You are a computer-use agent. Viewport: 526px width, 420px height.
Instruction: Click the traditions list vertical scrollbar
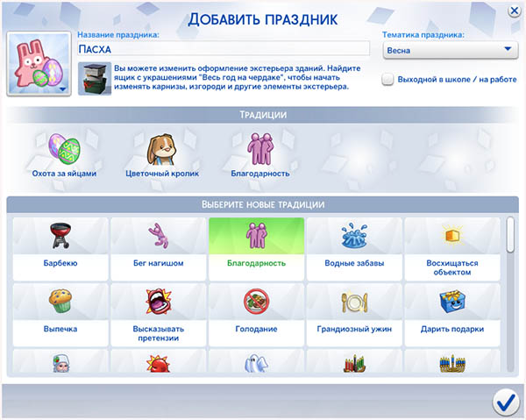[511, 235]
